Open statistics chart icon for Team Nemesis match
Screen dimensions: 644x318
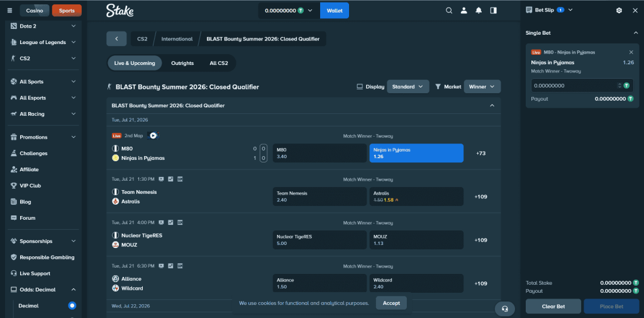click(x=170, y=179)
